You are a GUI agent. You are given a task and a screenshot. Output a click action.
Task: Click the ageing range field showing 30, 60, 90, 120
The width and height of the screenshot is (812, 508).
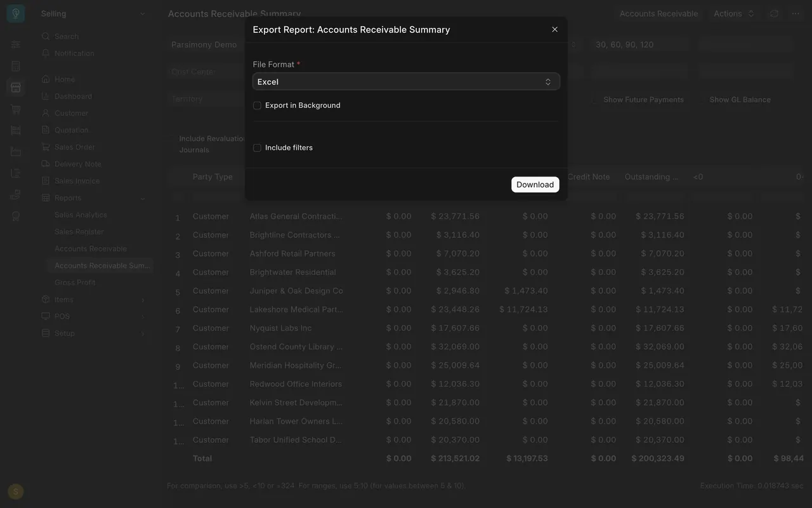point(639,44)
